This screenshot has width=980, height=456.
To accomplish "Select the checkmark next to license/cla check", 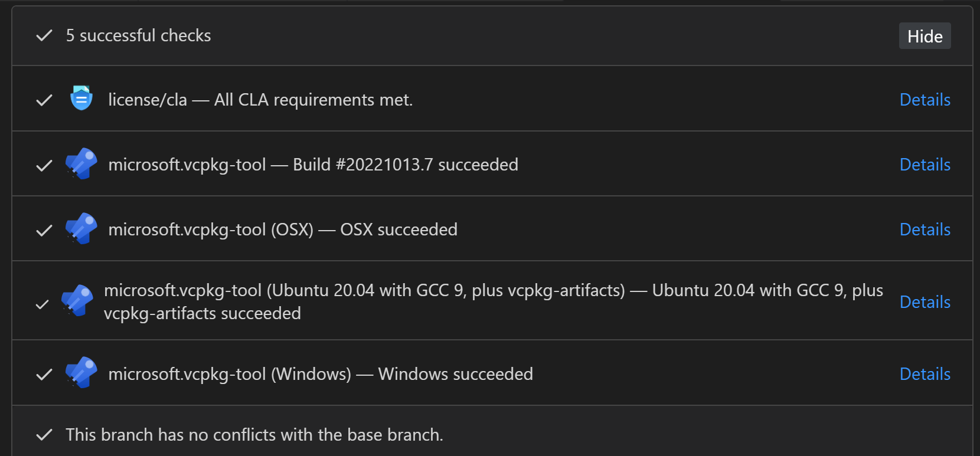I will pos(44,100).
